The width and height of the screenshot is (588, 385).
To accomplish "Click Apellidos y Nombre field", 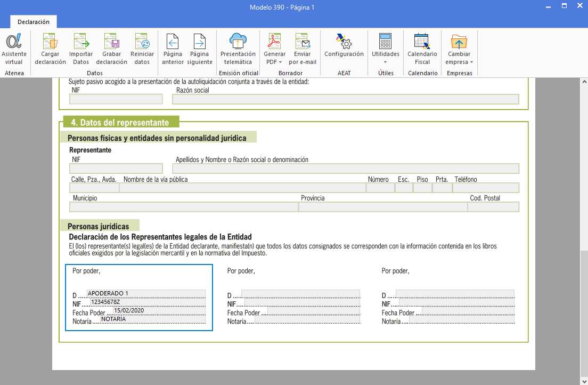I will point(345,169).
